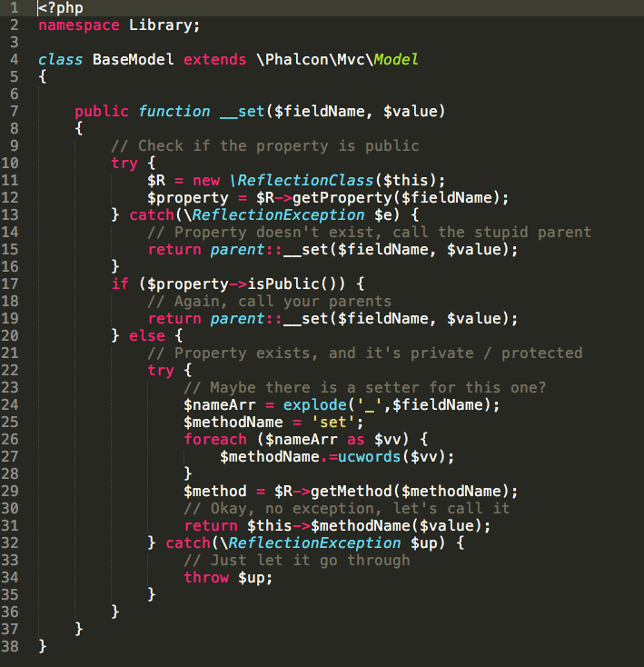Click 'throw $up;' on line 34
Screen dimensions: 644x667
[x=228, y=578]
